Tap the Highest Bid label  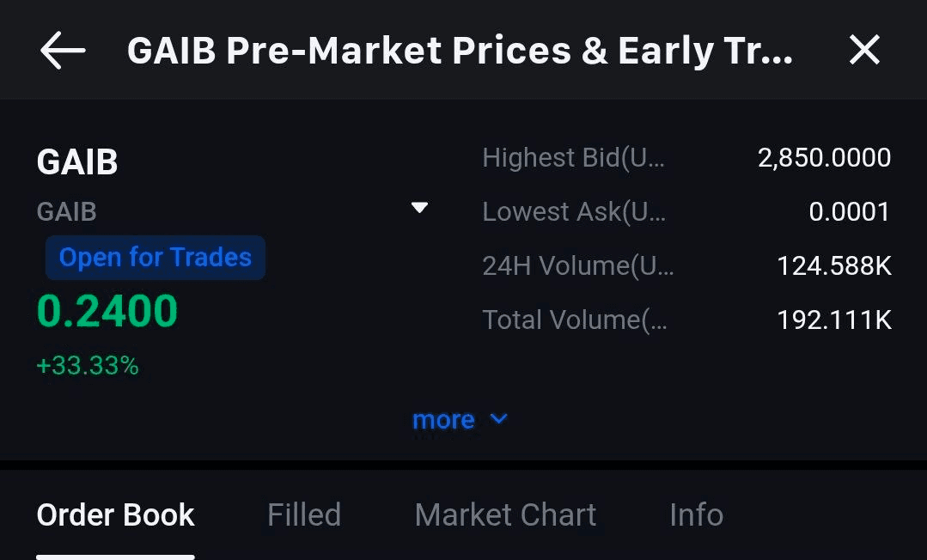coord(573,158)
